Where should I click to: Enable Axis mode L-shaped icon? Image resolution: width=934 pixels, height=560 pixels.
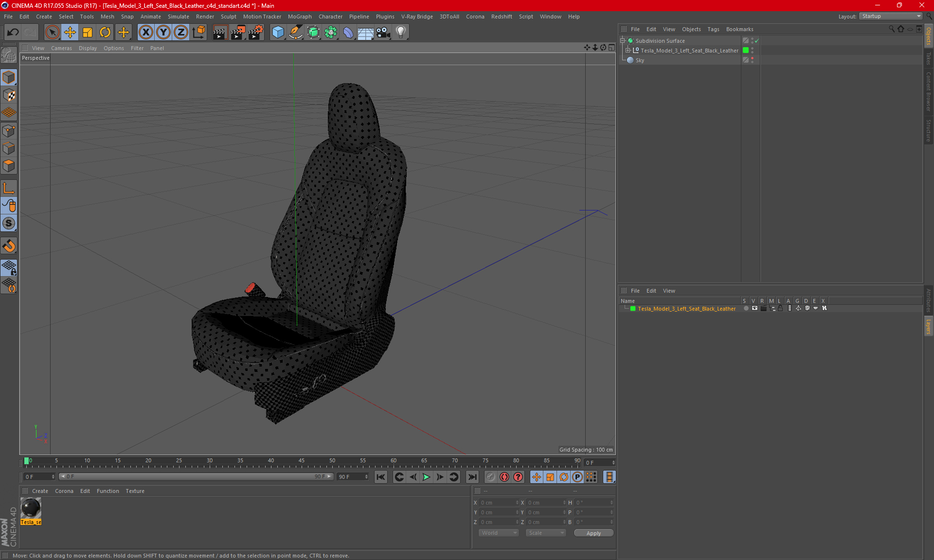[9, 188]
